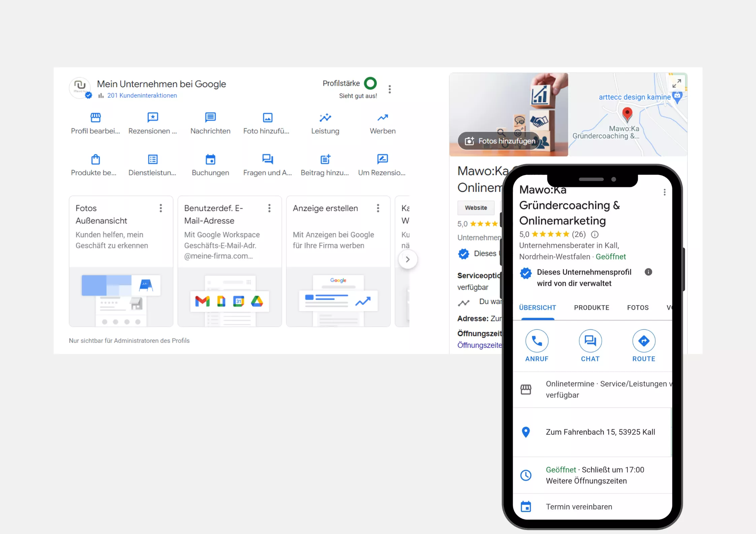Open the Anzeige erstellen card
Viewport: 756px width, 534px height.
338,261
